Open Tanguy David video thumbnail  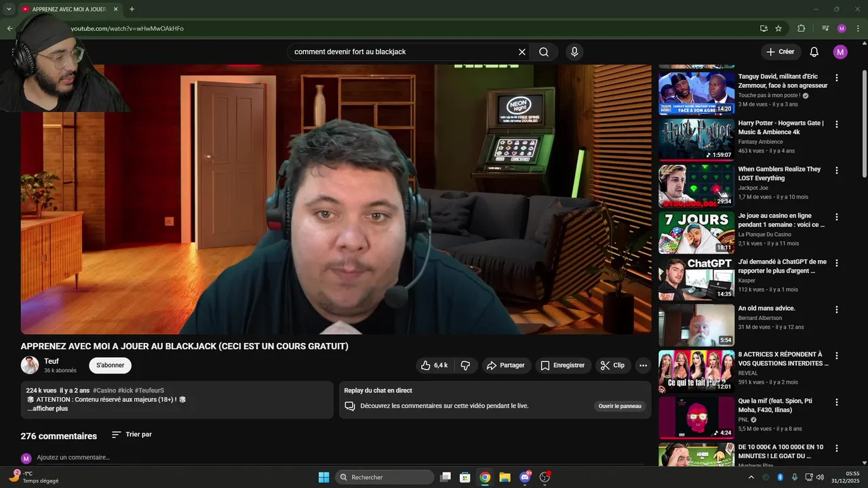(x=696, y=94)
